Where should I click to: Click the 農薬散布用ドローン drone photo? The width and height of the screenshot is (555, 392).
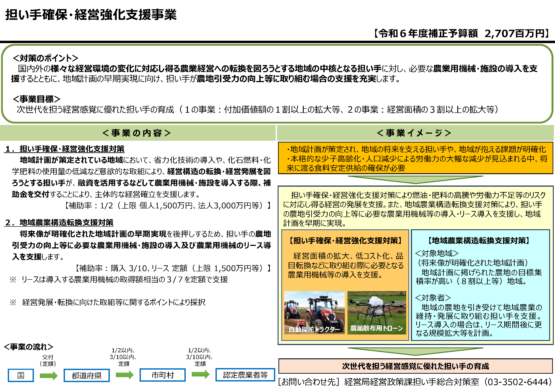click(377, 312)
